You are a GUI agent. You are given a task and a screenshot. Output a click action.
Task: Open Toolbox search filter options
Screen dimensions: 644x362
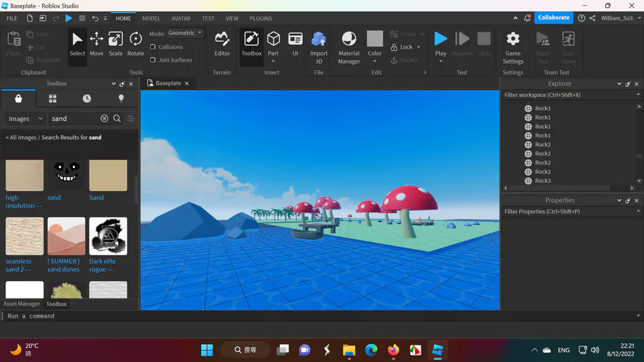(x=131, y=118)
